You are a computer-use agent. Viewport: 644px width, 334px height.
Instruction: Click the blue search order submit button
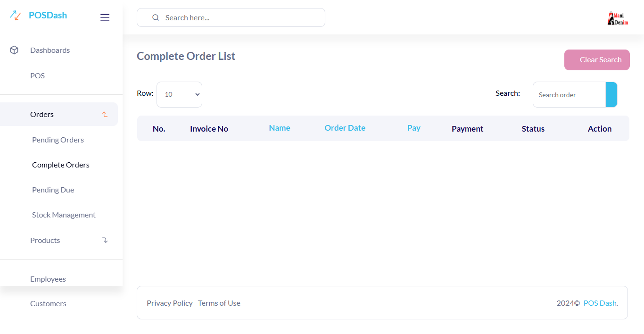(611, 94)
